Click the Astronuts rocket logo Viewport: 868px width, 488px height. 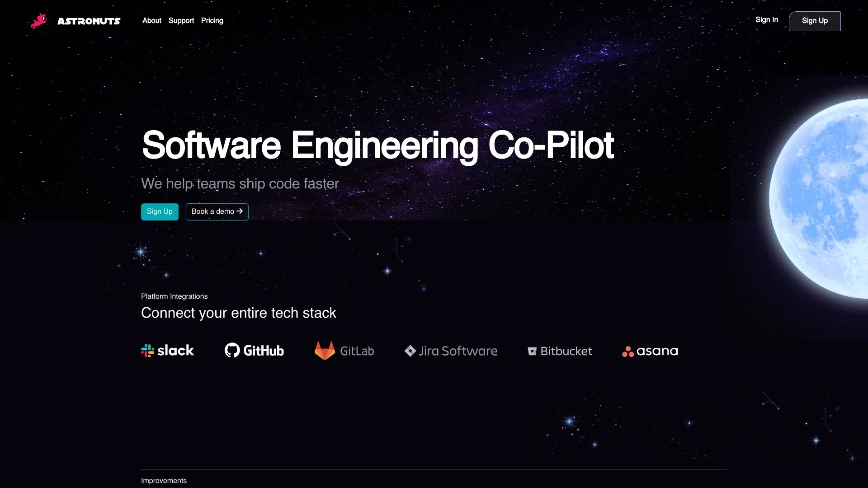39,20
